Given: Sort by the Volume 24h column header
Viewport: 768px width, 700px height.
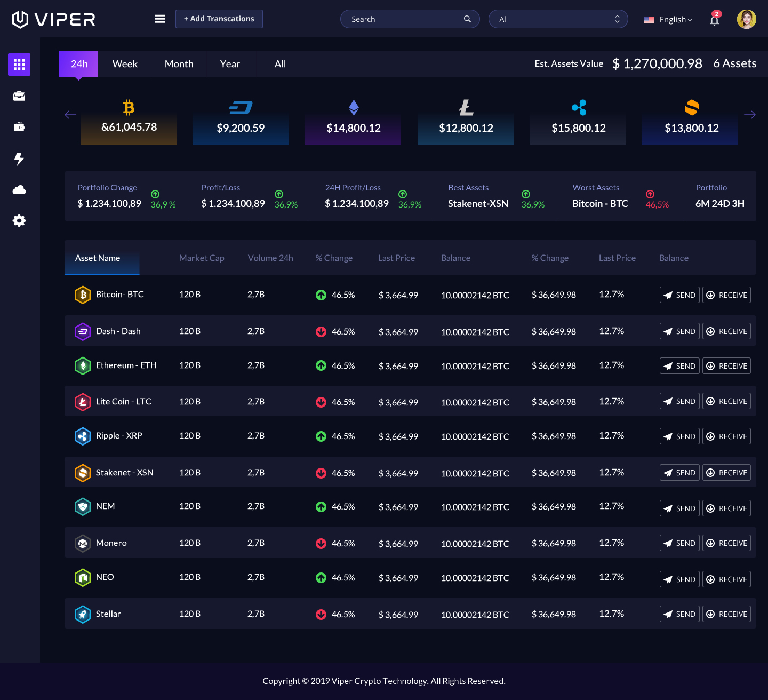Looking at the screenshot, I should coord(270,258).
